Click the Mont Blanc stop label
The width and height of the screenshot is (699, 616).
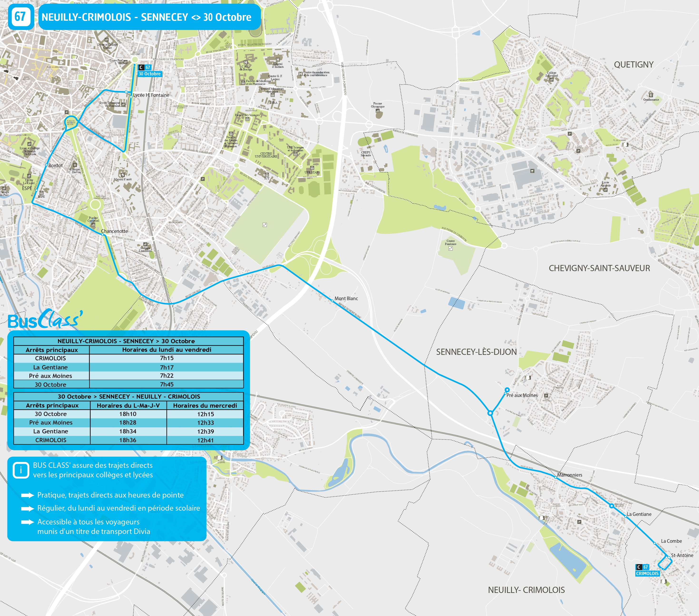pyautogui.click(x=346, y=298)
